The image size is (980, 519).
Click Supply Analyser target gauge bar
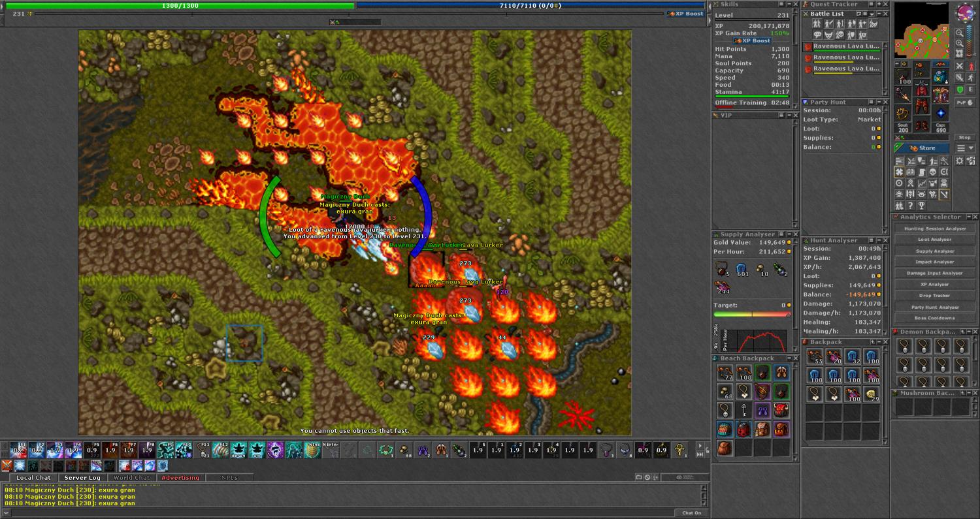[752, 315]
